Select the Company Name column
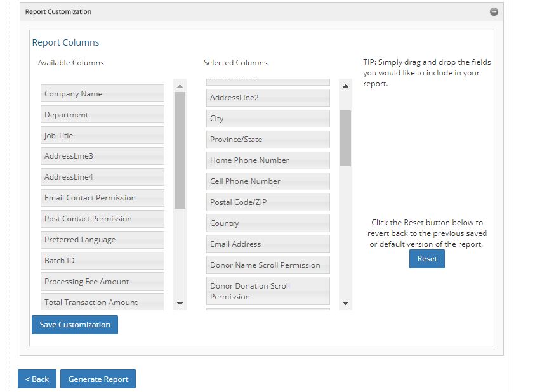Viewport: 535px width, 392px height. click(102, 93)
